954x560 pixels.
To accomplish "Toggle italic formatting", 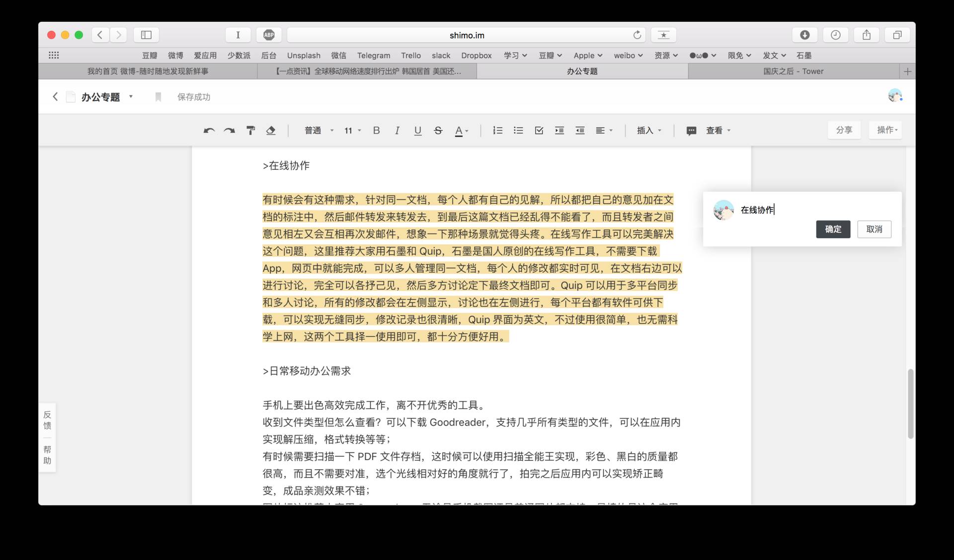I will pos(397,131).
